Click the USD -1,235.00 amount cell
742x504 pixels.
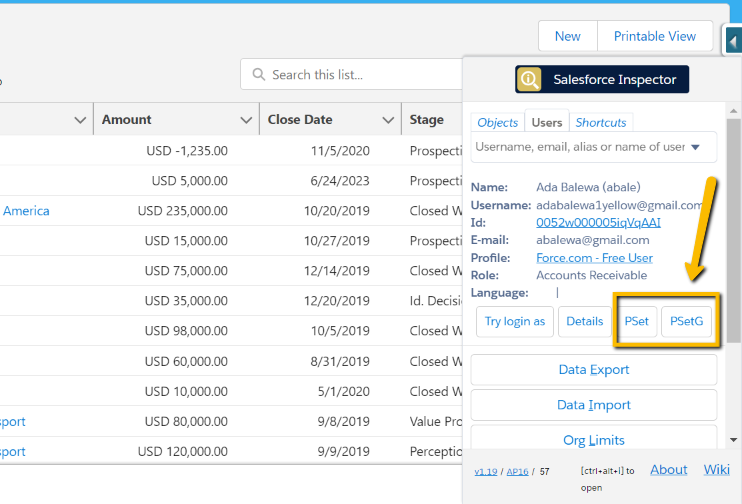(187, 151)
